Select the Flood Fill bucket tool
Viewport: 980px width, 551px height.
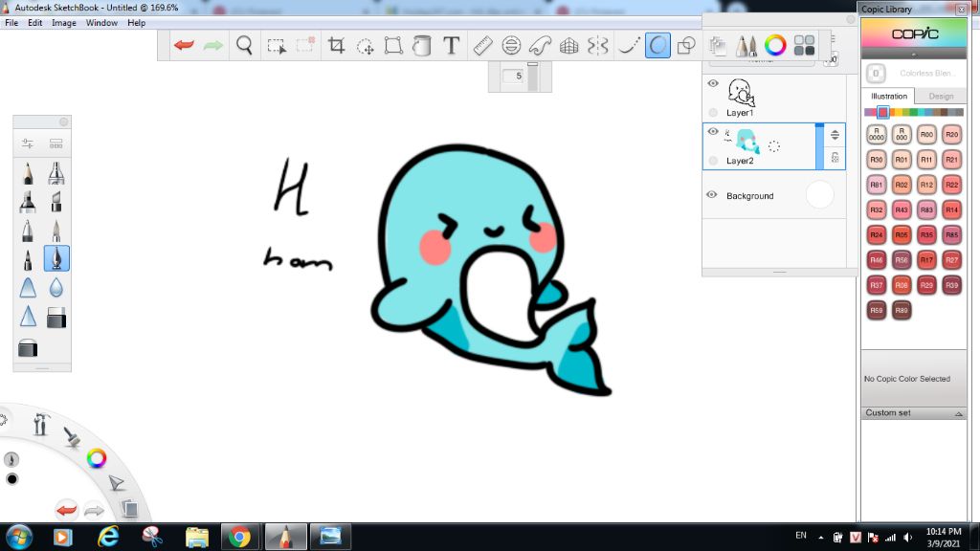tap(422, 46)
